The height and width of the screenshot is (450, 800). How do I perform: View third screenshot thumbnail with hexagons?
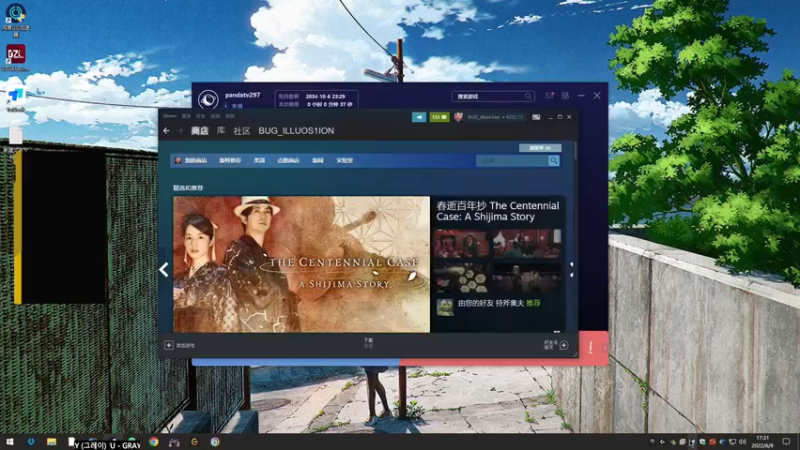462,278
